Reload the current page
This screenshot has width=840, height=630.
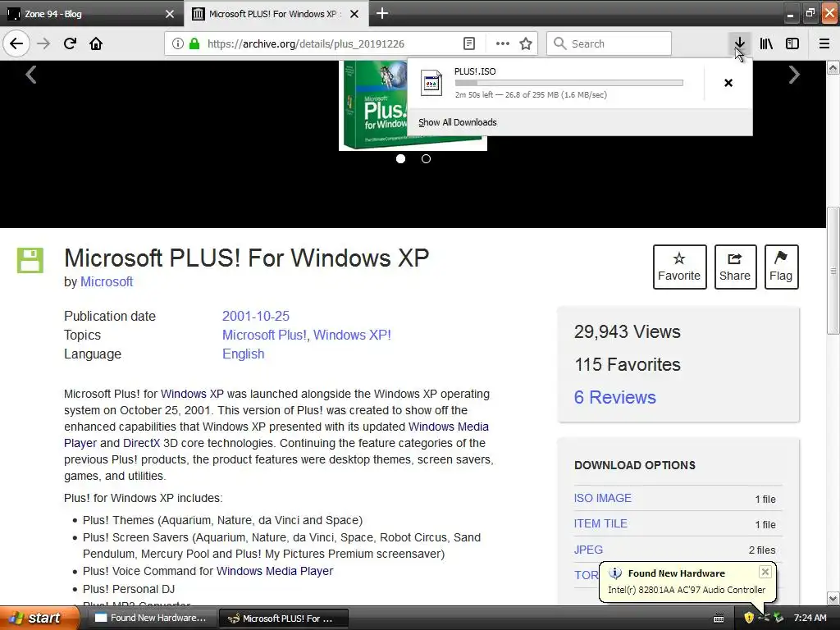coord(70,43)
